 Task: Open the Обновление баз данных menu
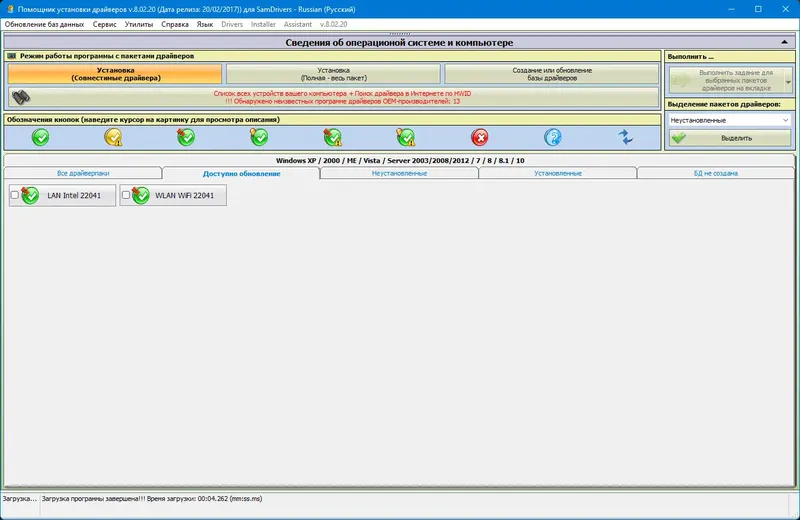point(44,24)
